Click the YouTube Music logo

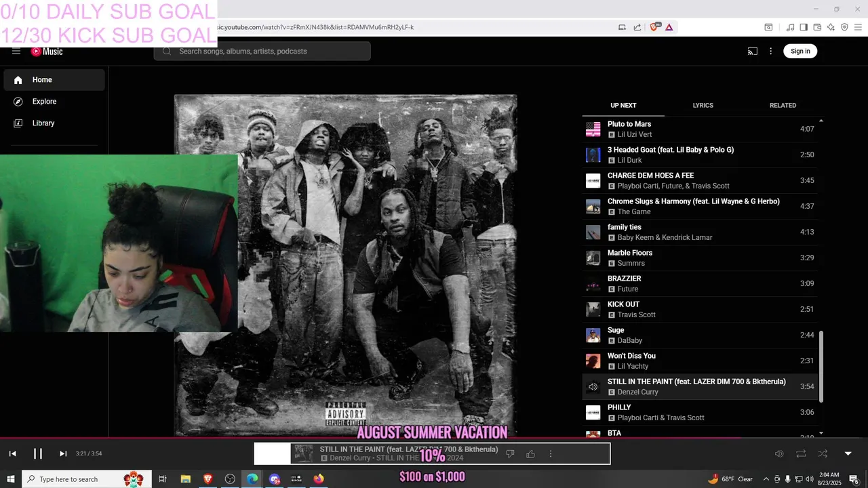[x=47, y=52]
